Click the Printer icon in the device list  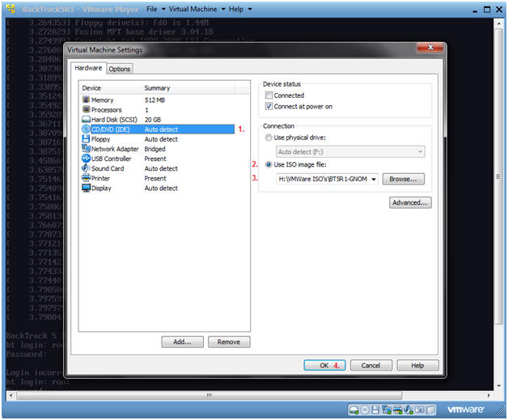click(86, 177)
